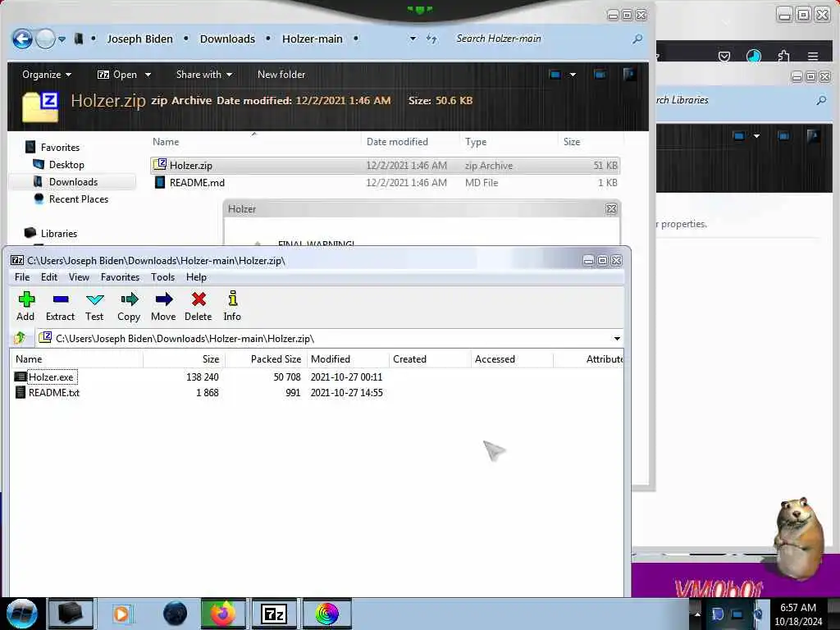This screenshot has width=840, height=630.
Task: Click the Pocket icon in Firefox toolbar
Action: (724, 57)
